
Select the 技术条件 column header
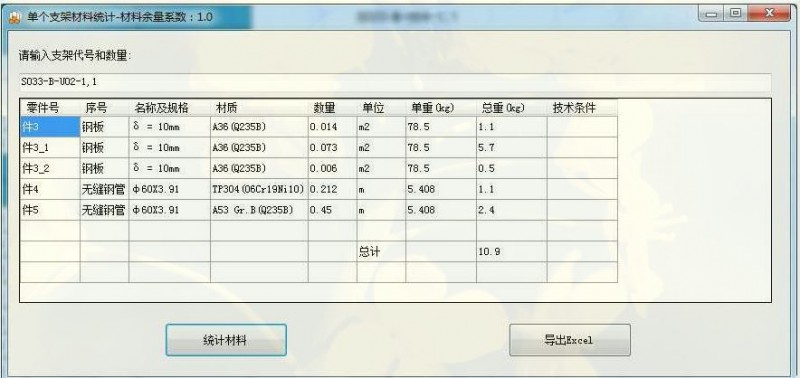click(x=582, y=108)
